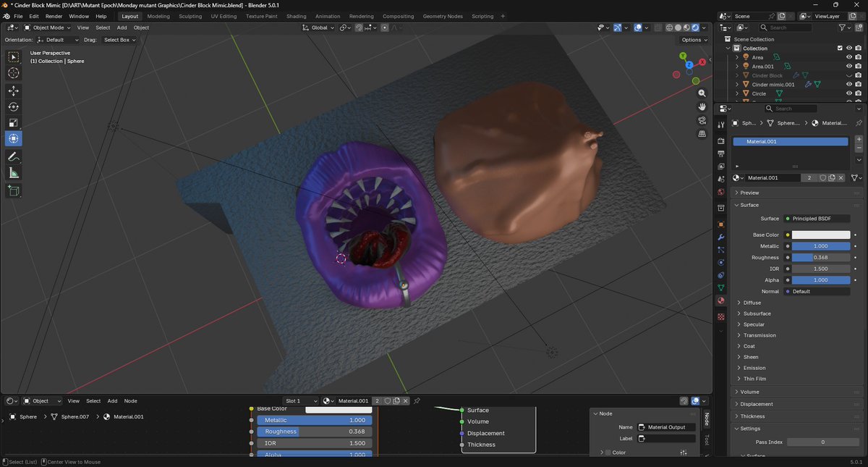Switch to the Shading workspace tab

pyautogui.click(x=296, y=16)
